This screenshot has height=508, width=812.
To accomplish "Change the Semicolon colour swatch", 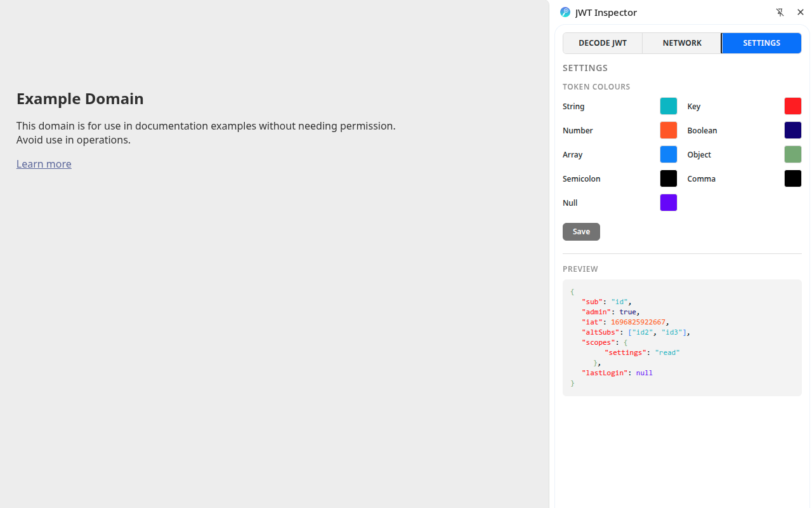I will [x=669, y=178].
